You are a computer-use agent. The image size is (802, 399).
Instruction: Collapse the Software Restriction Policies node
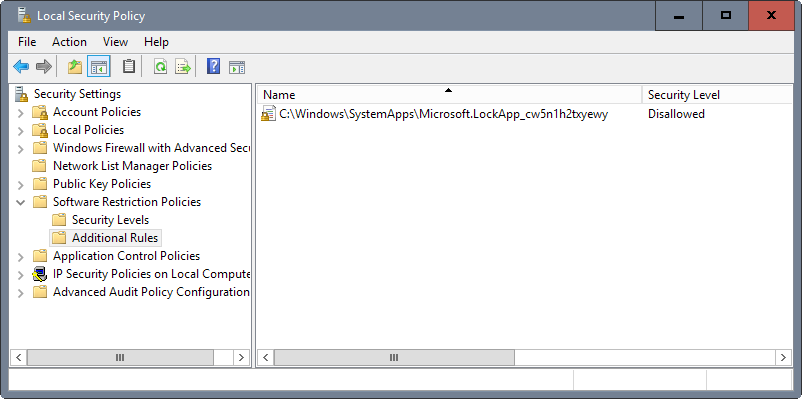click(x=20, y=202)
